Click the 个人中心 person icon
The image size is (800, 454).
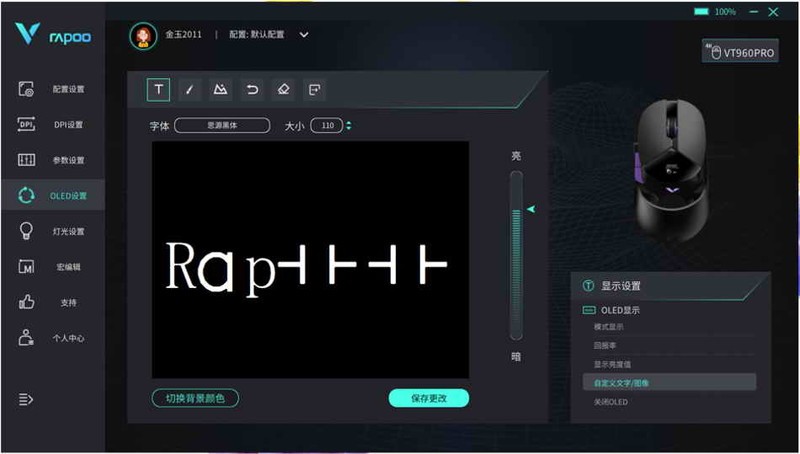pyautogui.click(x=26, y=338)
